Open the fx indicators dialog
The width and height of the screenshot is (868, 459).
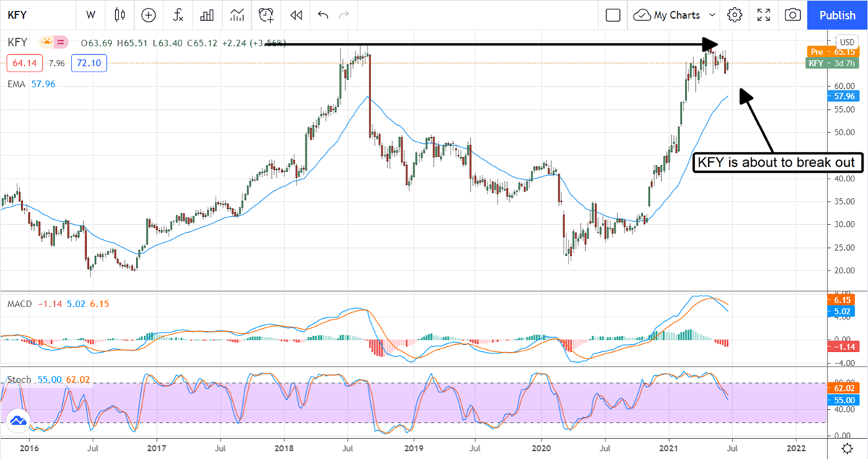point(178,14)
